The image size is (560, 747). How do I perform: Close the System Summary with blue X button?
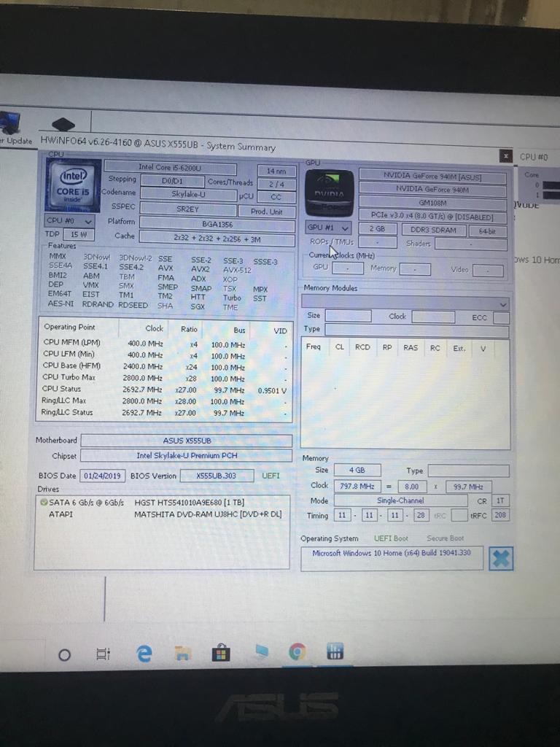pos(501,558)
